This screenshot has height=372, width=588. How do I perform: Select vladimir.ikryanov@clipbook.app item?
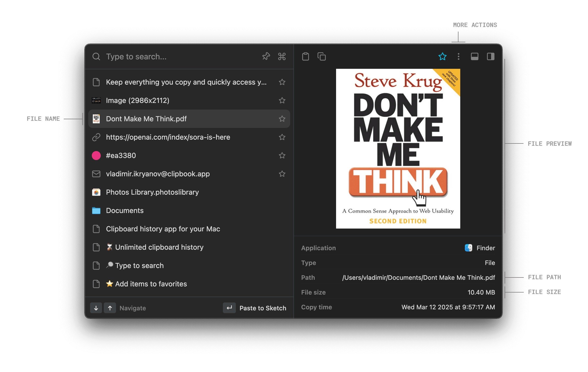point(189,174)
